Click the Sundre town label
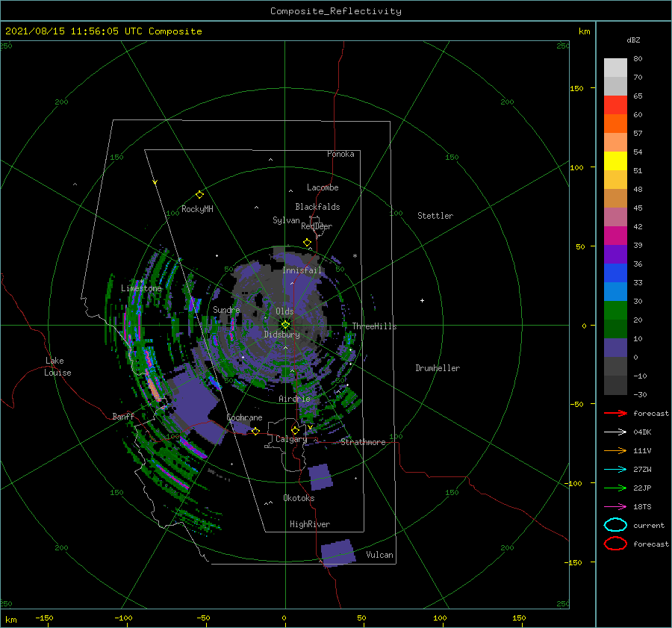Screen dimensions: 672x628 pos(226,310)
